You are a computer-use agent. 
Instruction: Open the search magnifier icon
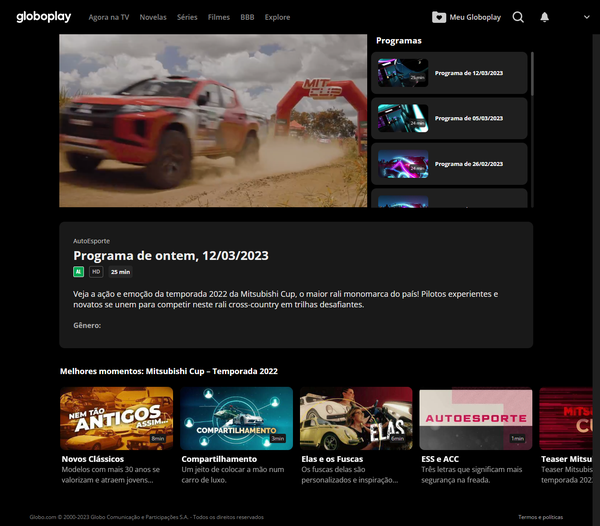click(x=518, y=17)
